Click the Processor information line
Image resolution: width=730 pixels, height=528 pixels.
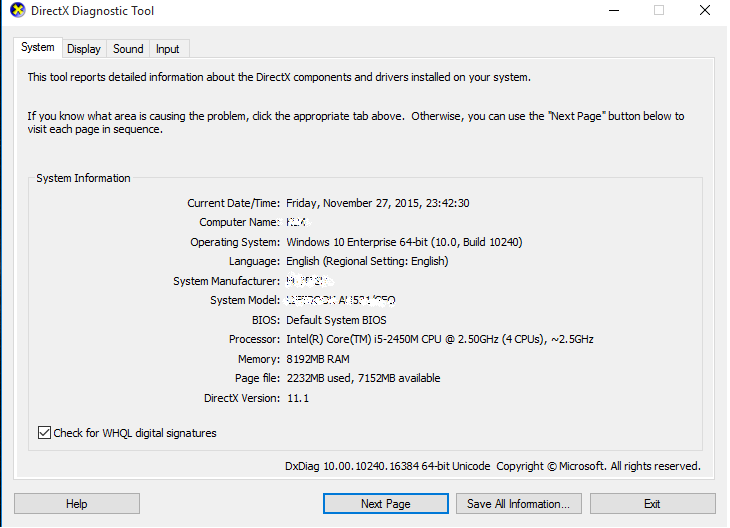(439, 339)
